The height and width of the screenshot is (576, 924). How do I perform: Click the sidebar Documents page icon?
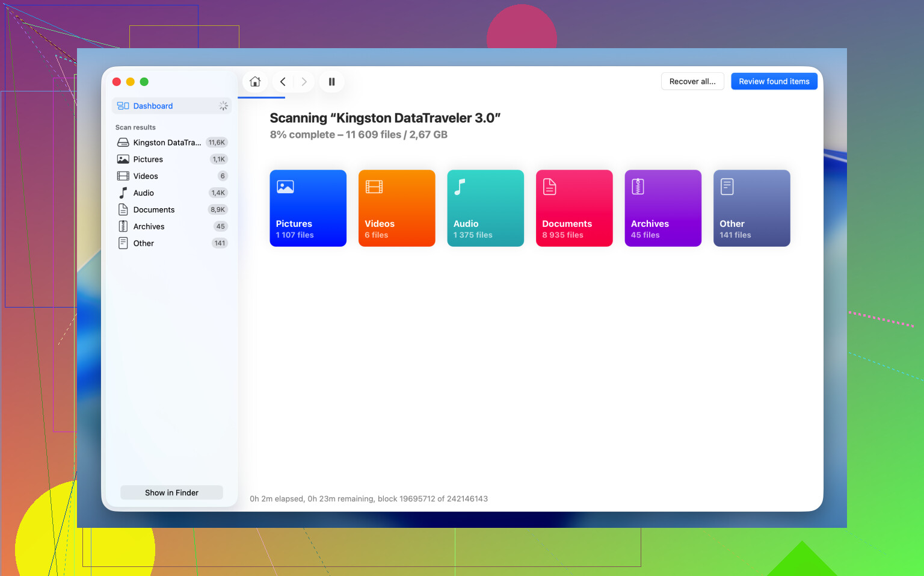click(x=123, y=209)
